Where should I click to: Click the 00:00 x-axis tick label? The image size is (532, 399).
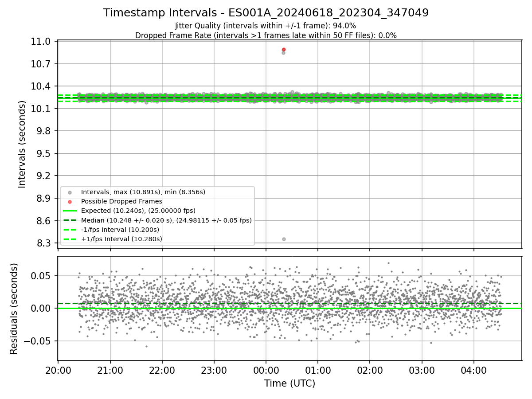[x=266, y=370]
